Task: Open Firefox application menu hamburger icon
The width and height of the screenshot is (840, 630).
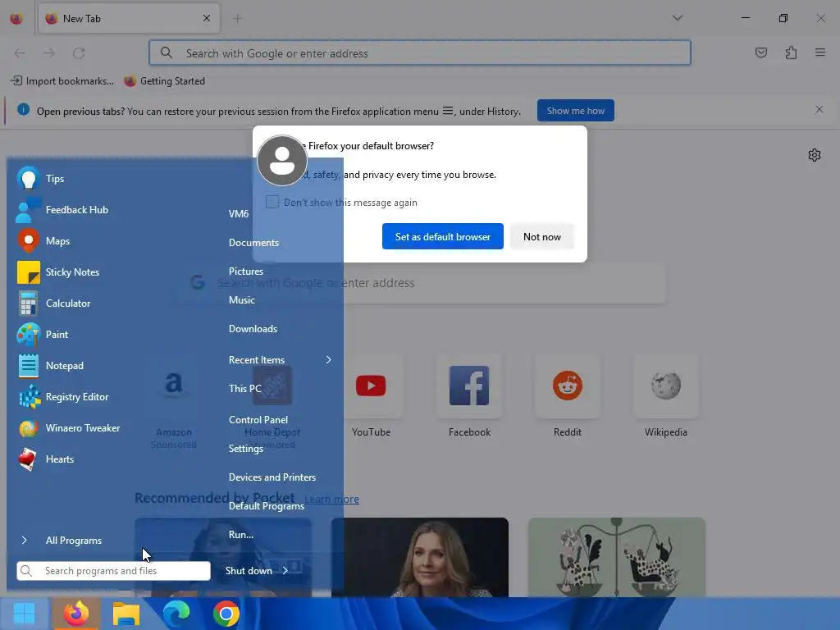Action: [820, 52]
